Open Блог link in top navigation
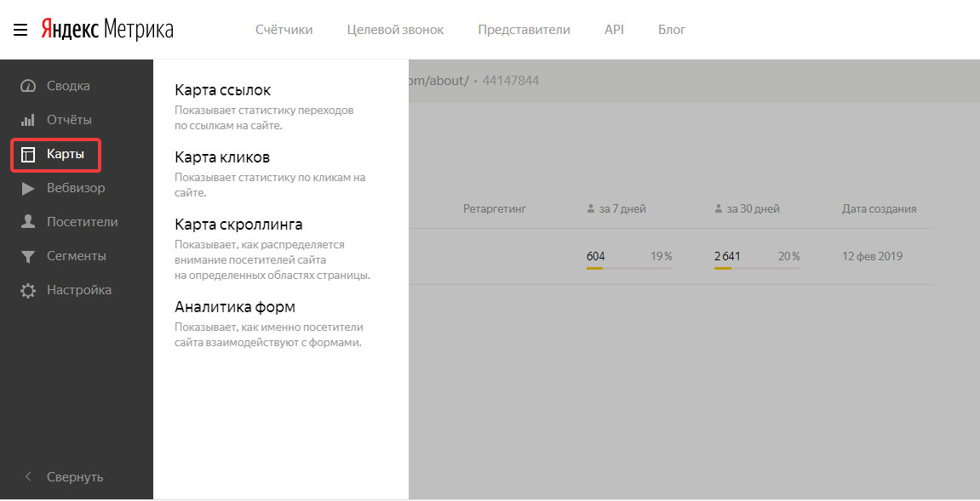This screenshot has height=501, width=980. pos(672,30)
